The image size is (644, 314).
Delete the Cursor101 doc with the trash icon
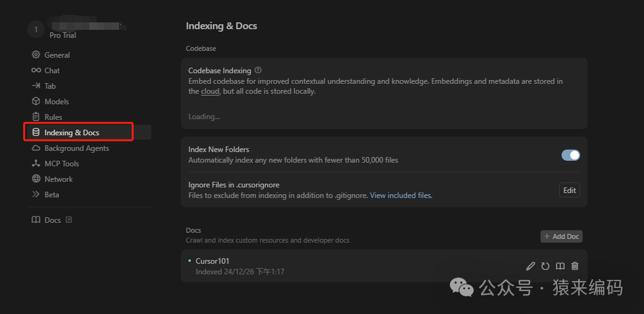point(575,266)
